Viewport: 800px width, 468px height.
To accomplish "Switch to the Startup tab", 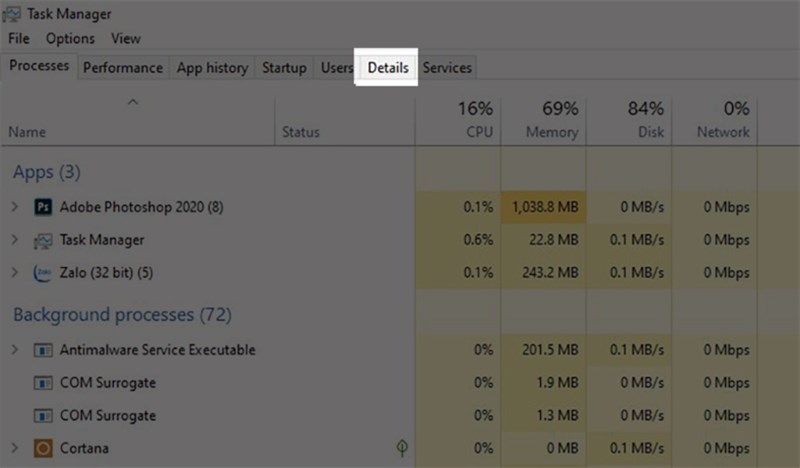I will click(284, 67).
